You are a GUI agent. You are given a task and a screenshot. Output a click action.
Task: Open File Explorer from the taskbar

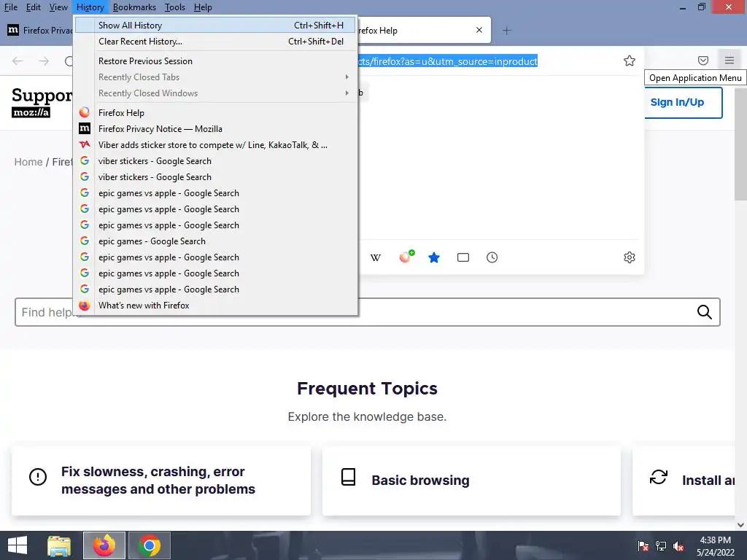point(59,545)
